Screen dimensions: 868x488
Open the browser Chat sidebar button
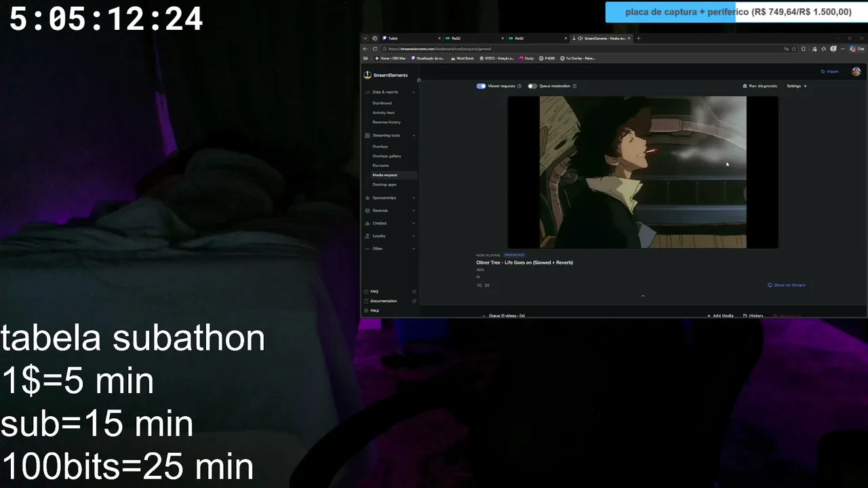click(x=857, y=49)
